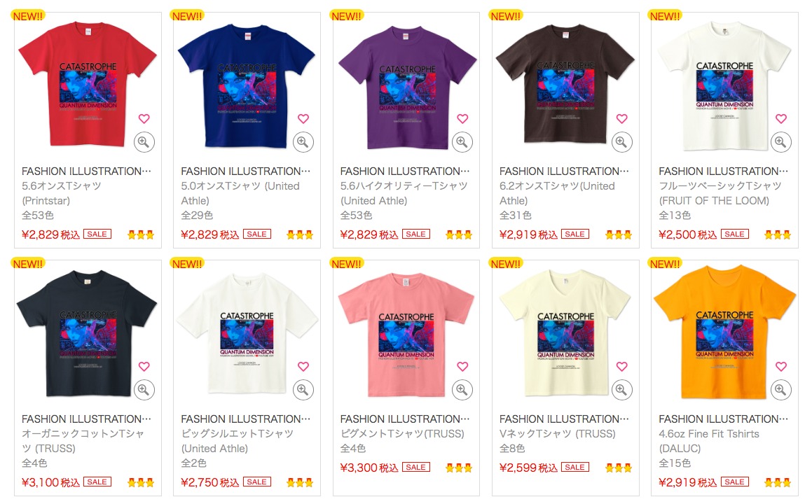
Task: Zoom the navy blue T-shirt image
Action: point(303,142)
